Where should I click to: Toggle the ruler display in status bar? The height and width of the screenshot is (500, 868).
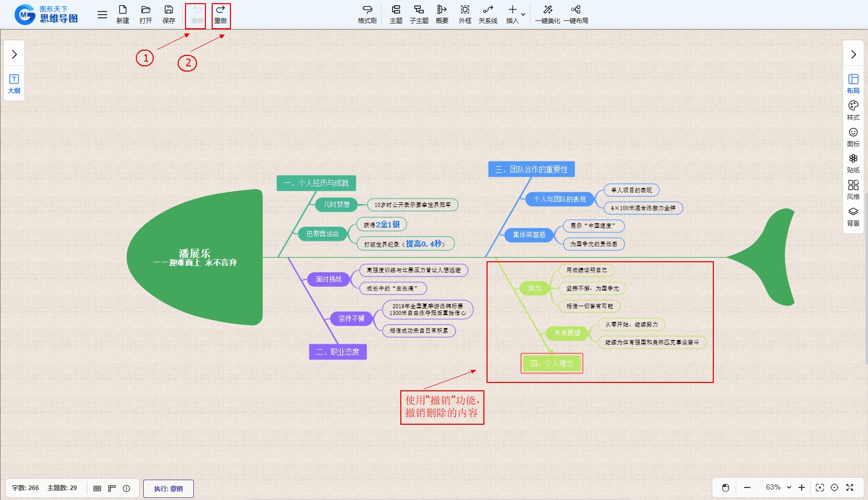pyautogui.click(x=112, y=488)
